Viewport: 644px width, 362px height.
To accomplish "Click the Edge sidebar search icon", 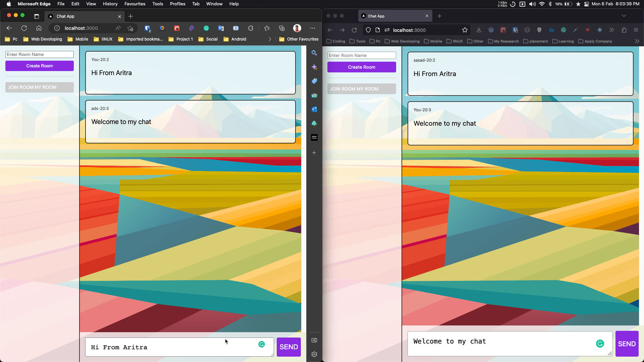I will [314, 53].
